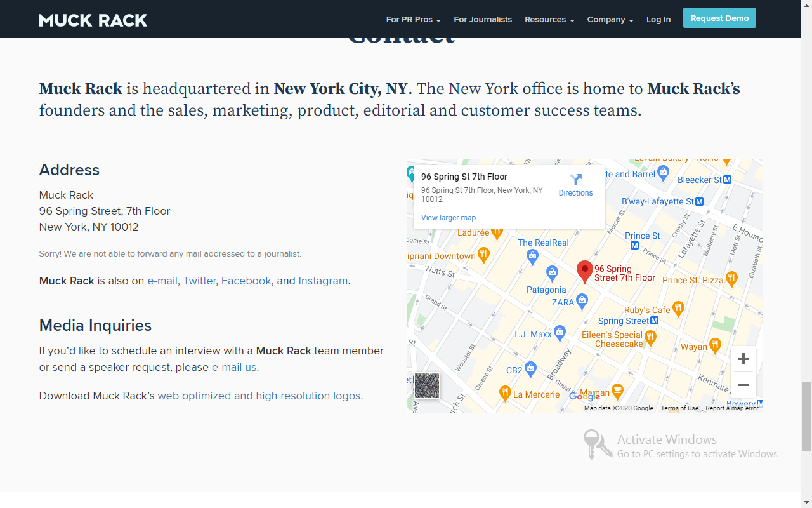This screenshot has height=508, width=812.
Task: Open the For PR Pros dropdown menu
Action: (x=413, y=20)
